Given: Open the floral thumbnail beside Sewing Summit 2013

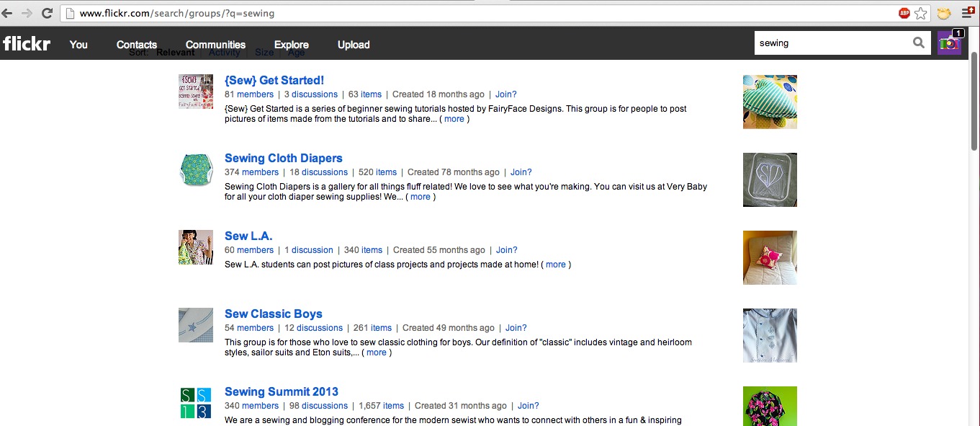Looking at the screenshot, I should click(770, 406).
